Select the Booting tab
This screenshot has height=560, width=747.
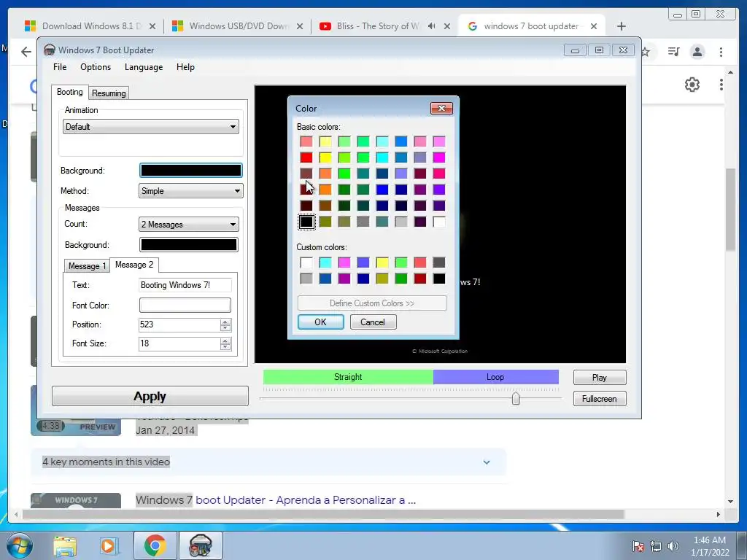69,92
